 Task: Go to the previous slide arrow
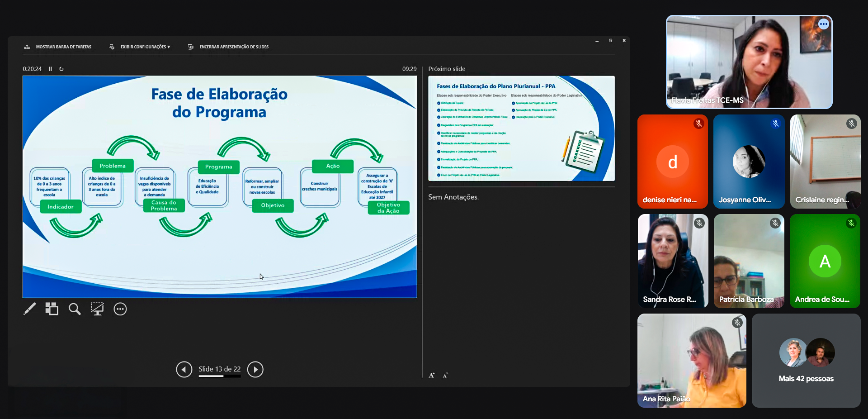pos(184,369)
